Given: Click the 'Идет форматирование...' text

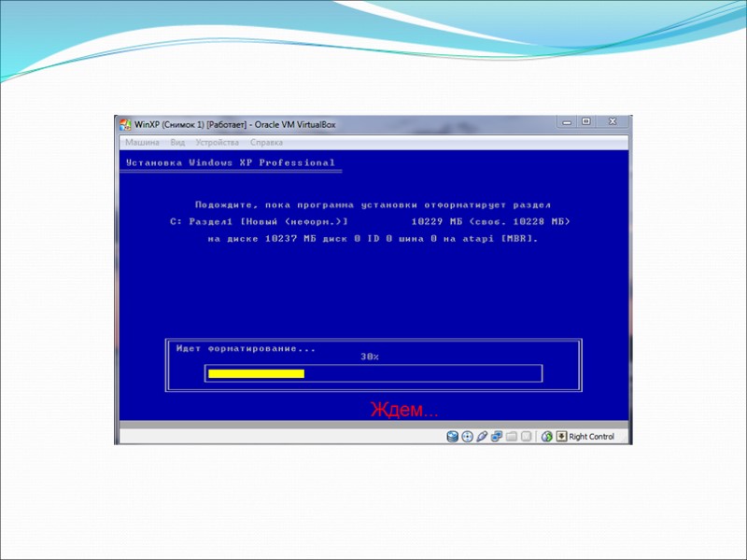Looking at the screenshot, I should pyautogui.click(x=246, y=348).
